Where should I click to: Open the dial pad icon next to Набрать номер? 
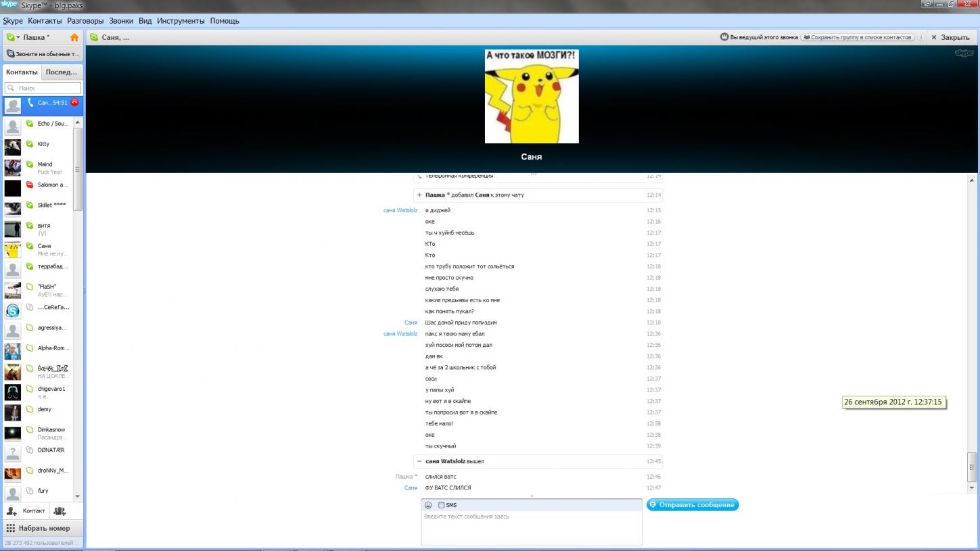tap(11, 528)
